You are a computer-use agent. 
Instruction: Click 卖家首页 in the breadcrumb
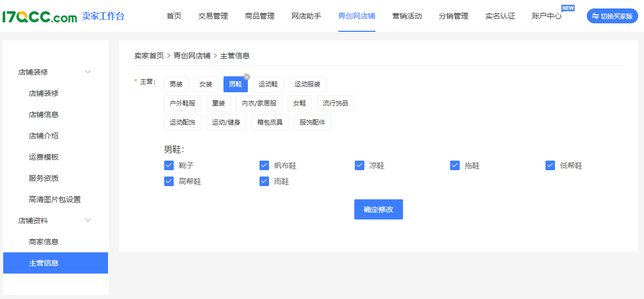pos(149,56)
